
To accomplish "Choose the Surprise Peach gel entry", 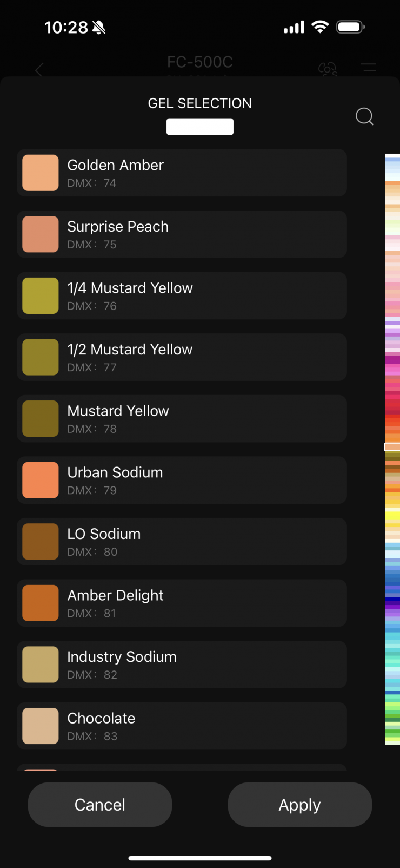I will [x=182, y=234].
